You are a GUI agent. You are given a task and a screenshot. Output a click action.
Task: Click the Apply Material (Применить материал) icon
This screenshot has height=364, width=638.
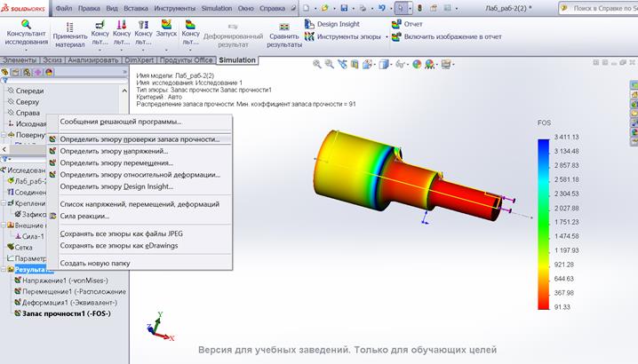point(69,27)
